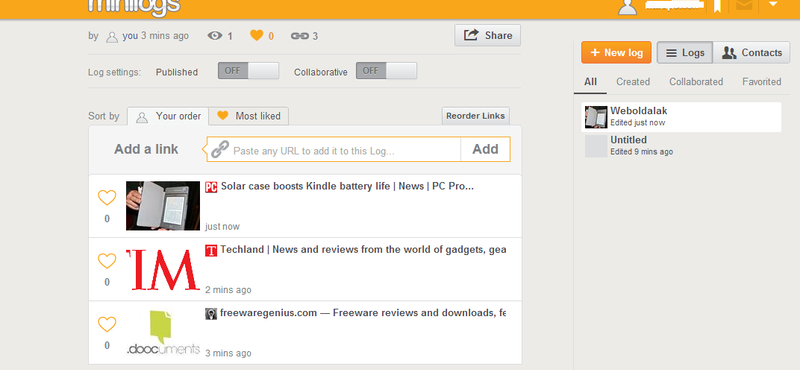Toggle the Published switch on
Image resolution: width=800 pixels, height=370 pixels.
click(x=248, y=71)
